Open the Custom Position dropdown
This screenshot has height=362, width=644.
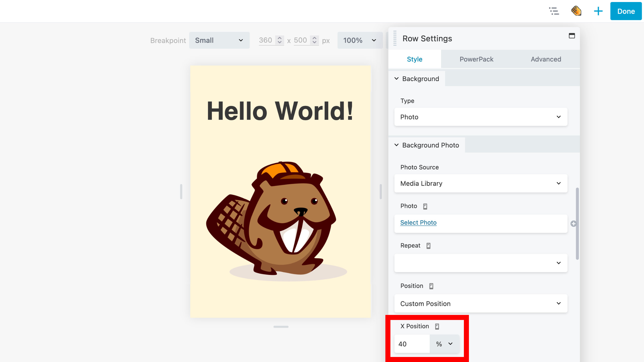tap(480, 304)
